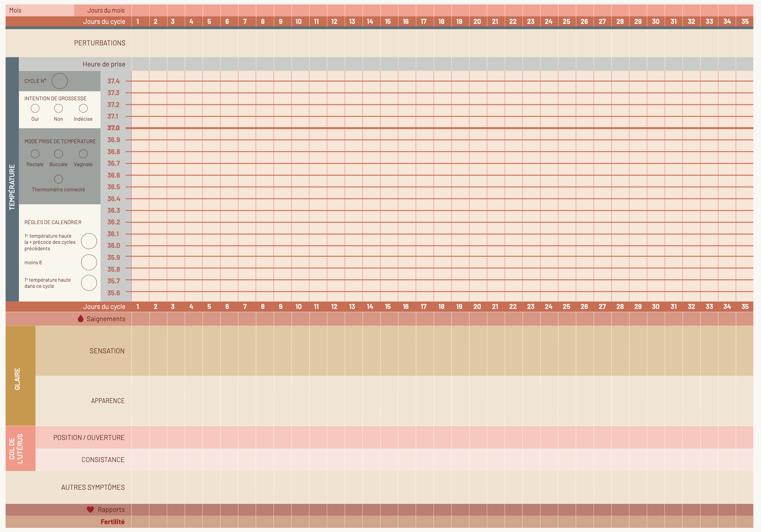
Task: Click the Mois entry field
Action: point(40,10)
